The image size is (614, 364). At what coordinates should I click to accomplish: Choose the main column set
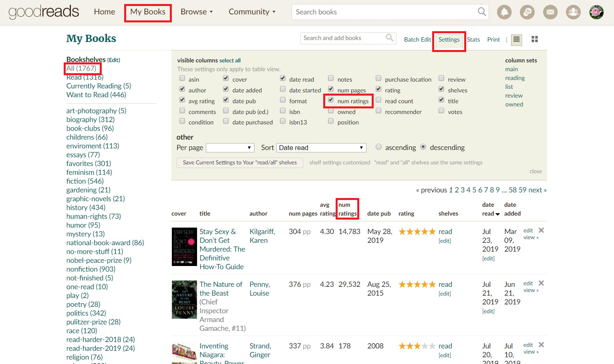511,69
